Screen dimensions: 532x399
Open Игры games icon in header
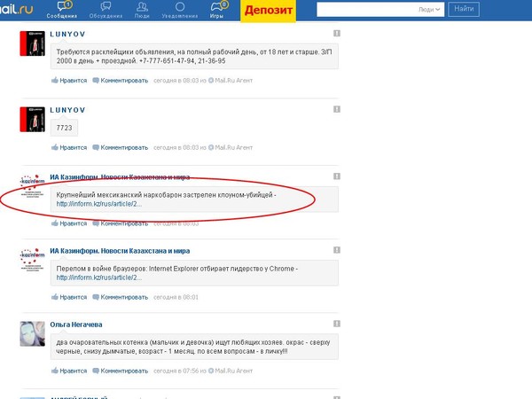(217, 10)
